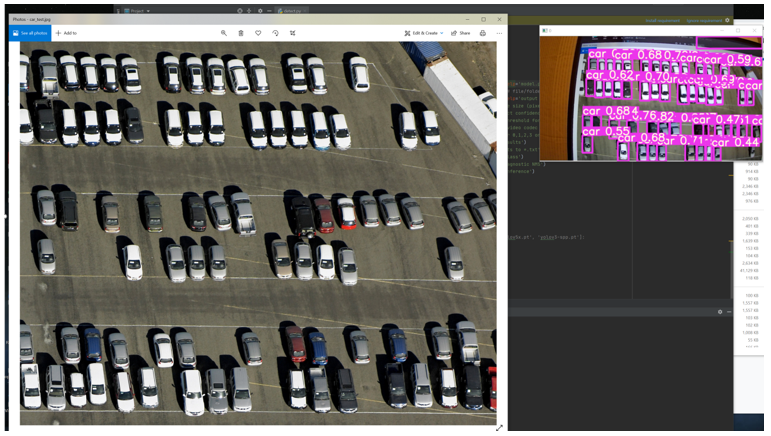Screen dimensions: 771x436
Task: Select the 41,129 KB file size entry
Action: 749,270
